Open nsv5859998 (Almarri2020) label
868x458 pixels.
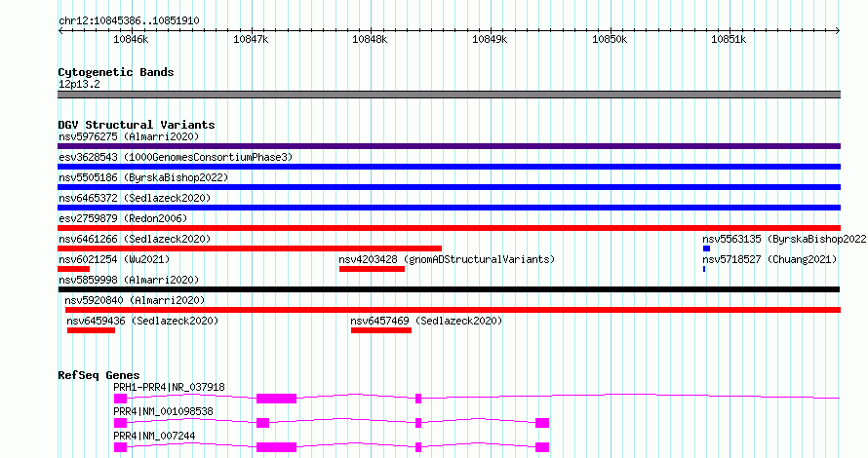click(x=129, y=280)
